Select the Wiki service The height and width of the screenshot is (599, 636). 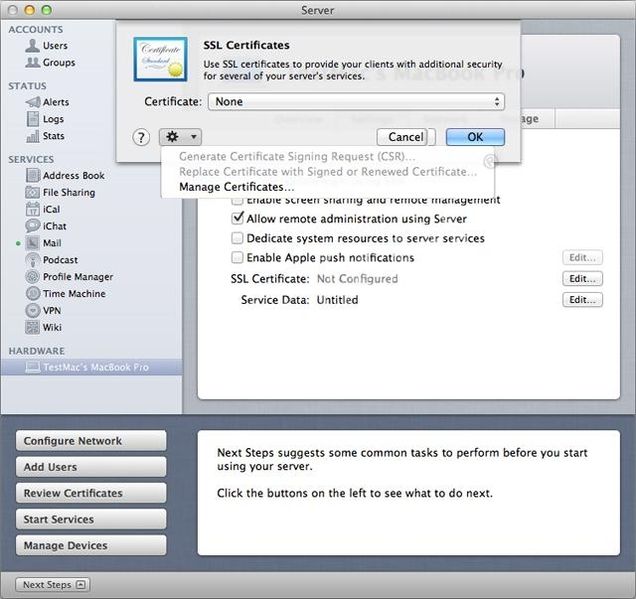(44, 327)
